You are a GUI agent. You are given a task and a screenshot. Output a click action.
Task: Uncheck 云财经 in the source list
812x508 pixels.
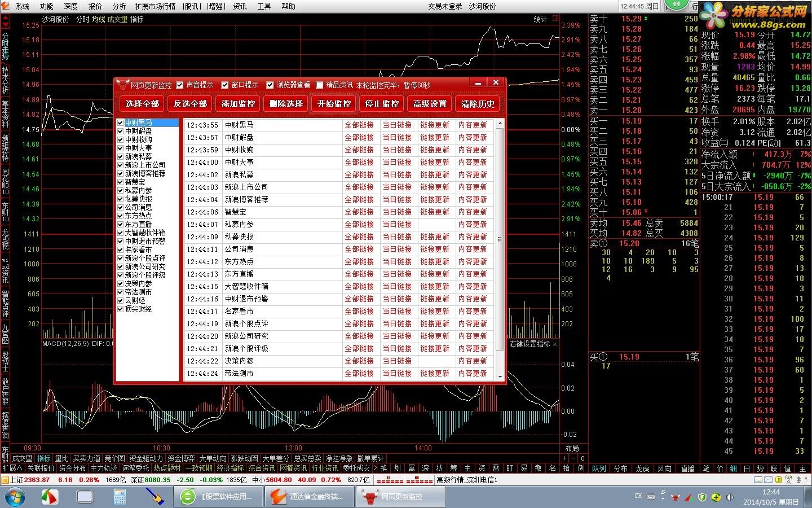click(120, 300)
